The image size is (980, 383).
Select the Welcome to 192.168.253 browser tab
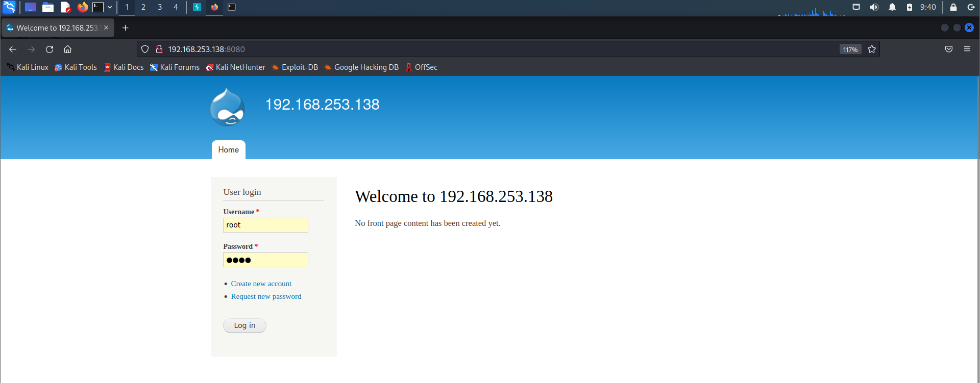[x=58, y=28]
